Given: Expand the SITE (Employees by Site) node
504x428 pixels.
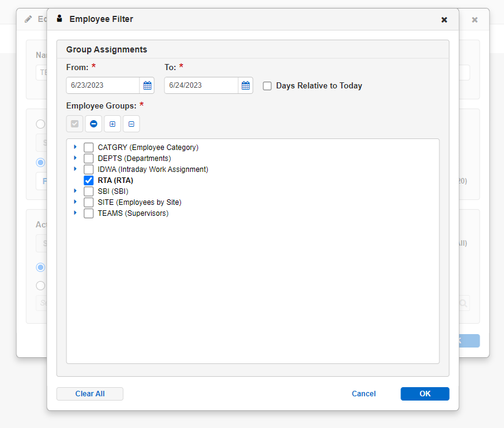Looking at the screenshot, I should click(75, 202).
